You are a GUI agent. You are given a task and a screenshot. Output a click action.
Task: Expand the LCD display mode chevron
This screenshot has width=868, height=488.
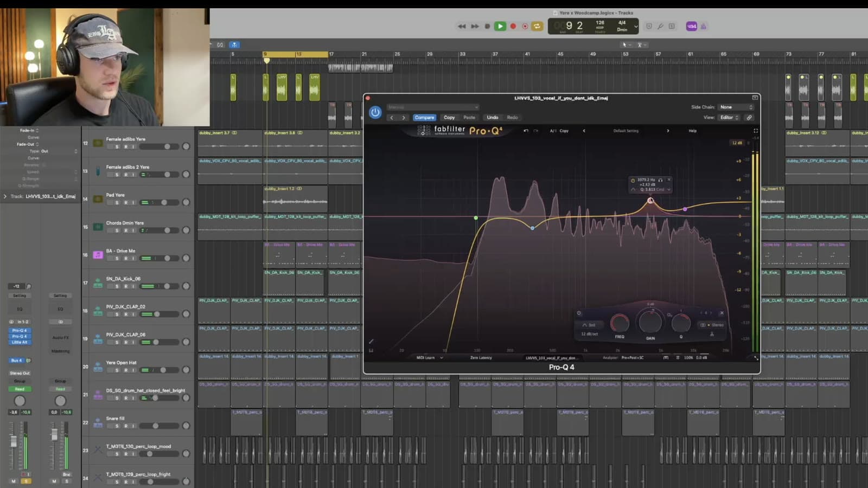[636, 26]
